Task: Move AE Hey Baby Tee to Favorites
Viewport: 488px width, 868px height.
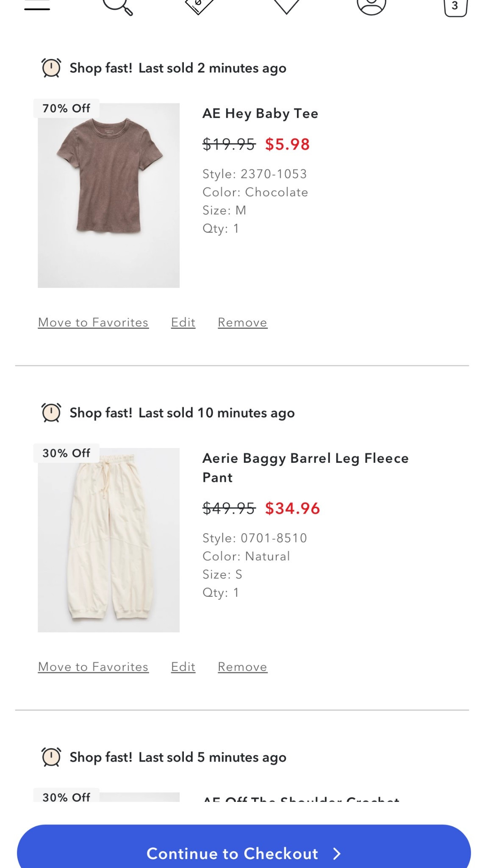Action: coord(93,322)
